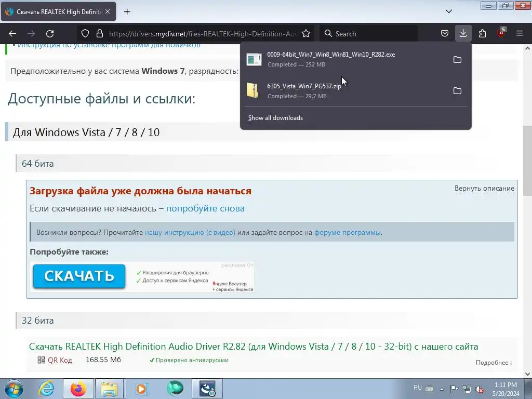Open a new tab with the plus icon

pyautogui.click(x=127, y=12)
